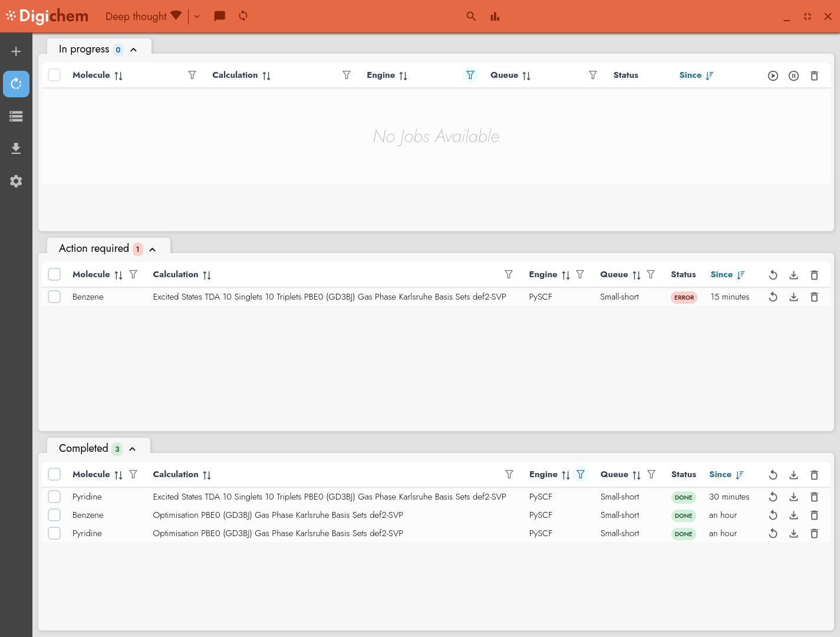Retry the failed Benzene excited states job
This screenshot has width=840, height=637.
tap(773, 297)
